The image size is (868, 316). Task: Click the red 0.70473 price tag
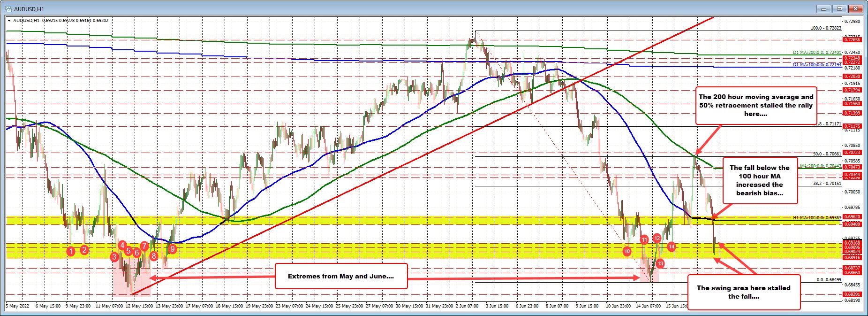tap(852, 167)
